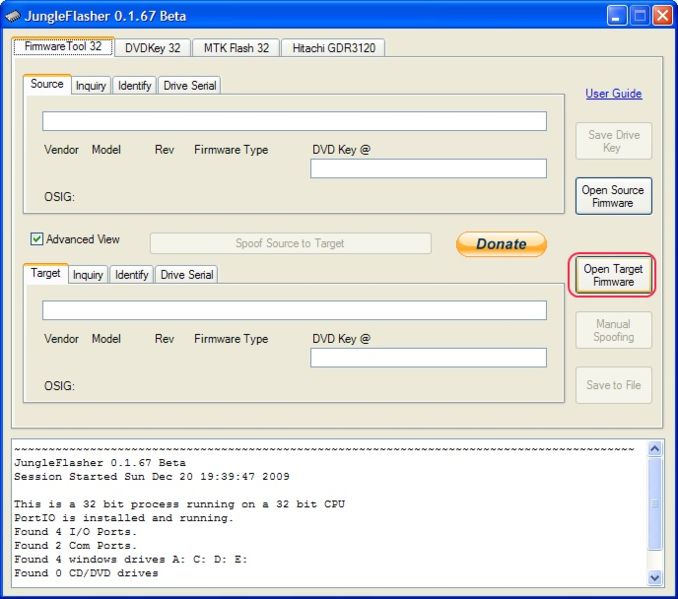Select the Target panel's Drive Serial tab

pyautogui.click(x=187, y=275)
